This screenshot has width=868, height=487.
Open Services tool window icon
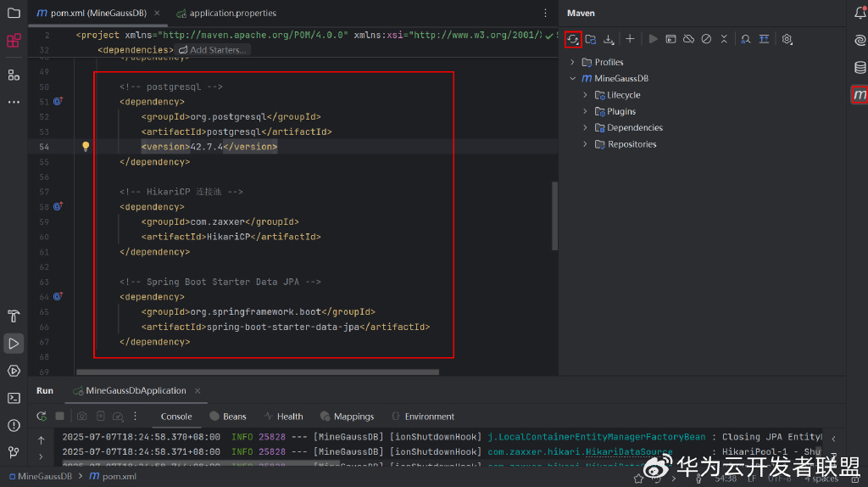14,371
